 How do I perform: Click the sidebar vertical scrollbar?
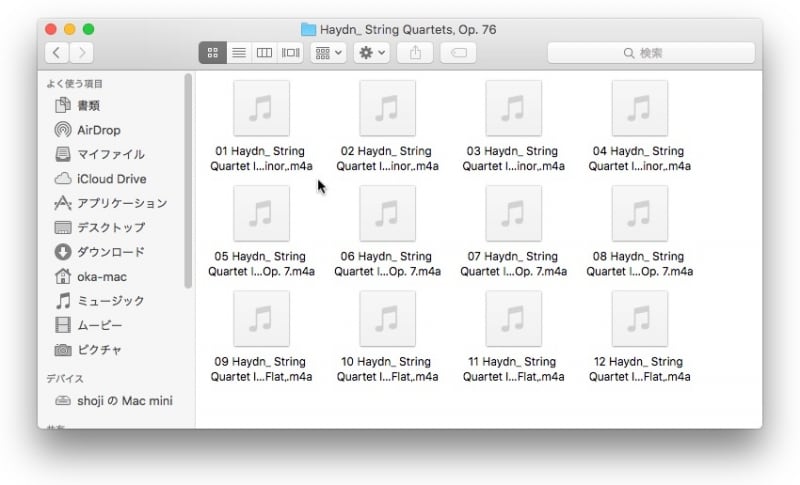(x=188, y=180)
